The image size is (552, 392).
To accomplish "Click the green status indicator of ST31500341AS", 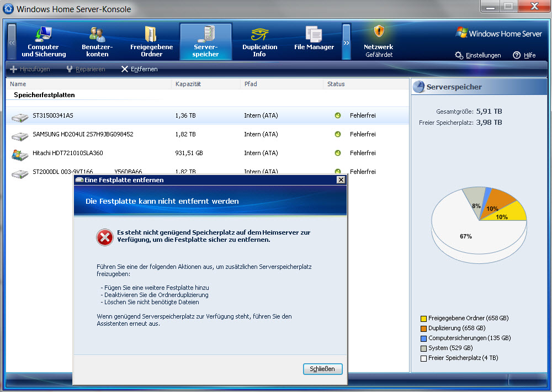I will click(338, 115).
